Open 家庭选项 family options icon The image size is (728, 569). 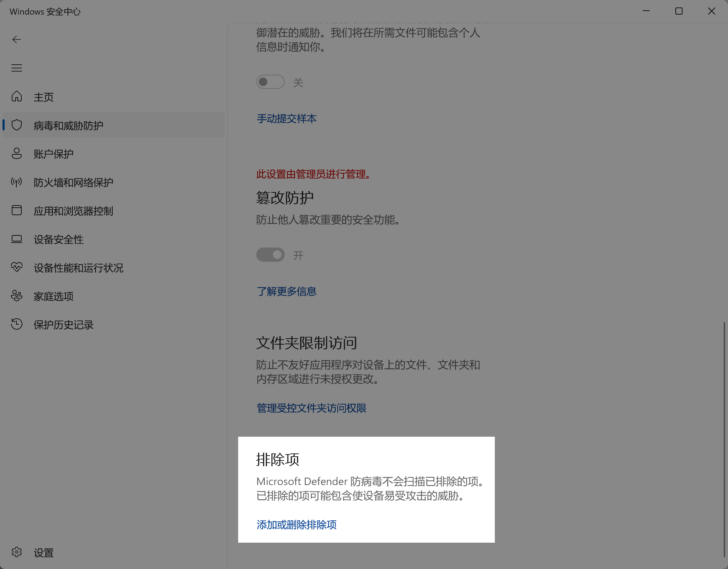click(16, 296)
